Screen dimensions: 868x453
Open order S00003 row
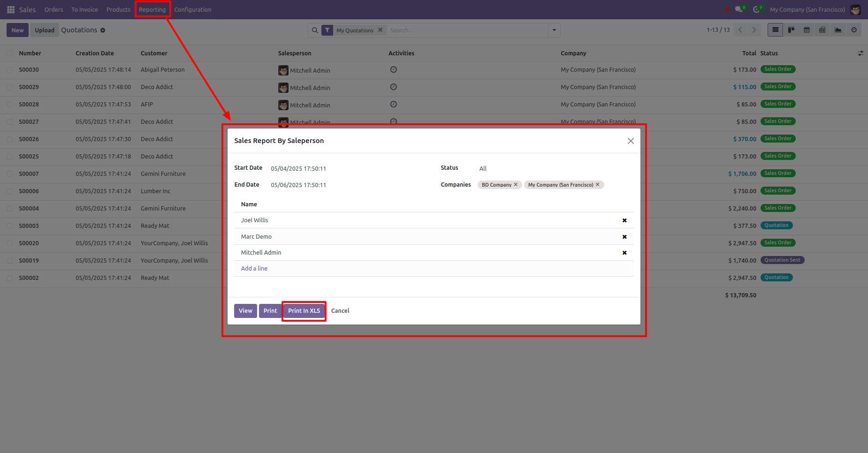click(x=434, y=226)
